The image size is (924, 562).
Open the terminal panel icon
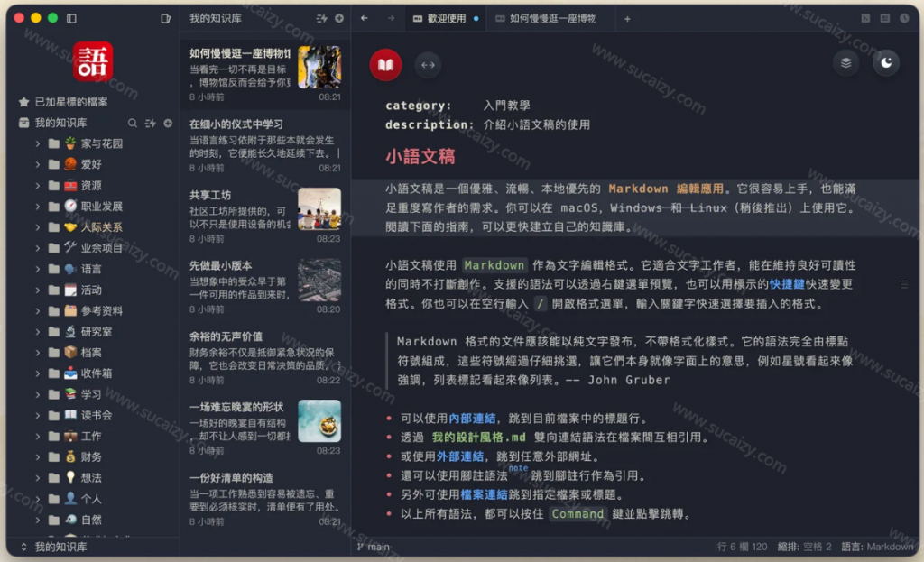point(865,18)
